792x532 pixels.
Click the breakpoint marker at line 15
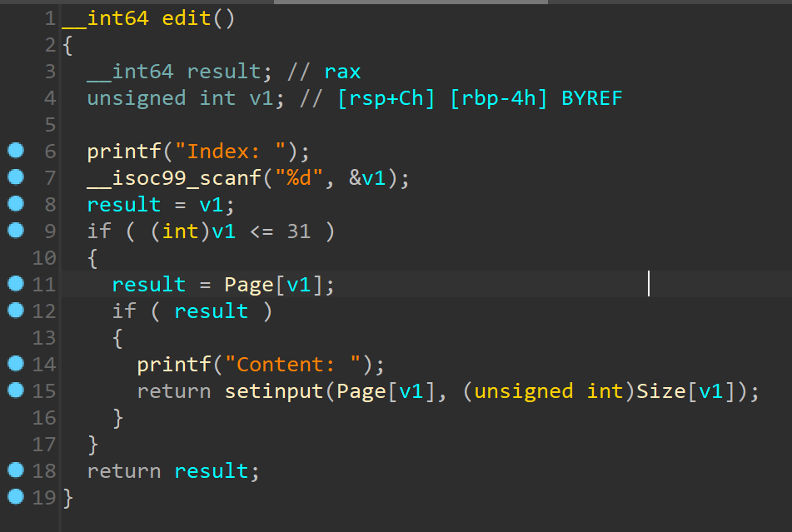[x=16, y=390]
